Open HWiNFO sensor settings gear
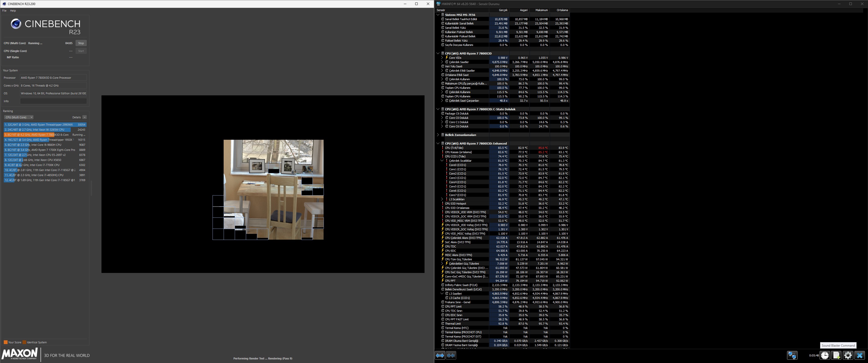Screen dimensions: 868x363 pyautogui.click(x=848, y=355)
